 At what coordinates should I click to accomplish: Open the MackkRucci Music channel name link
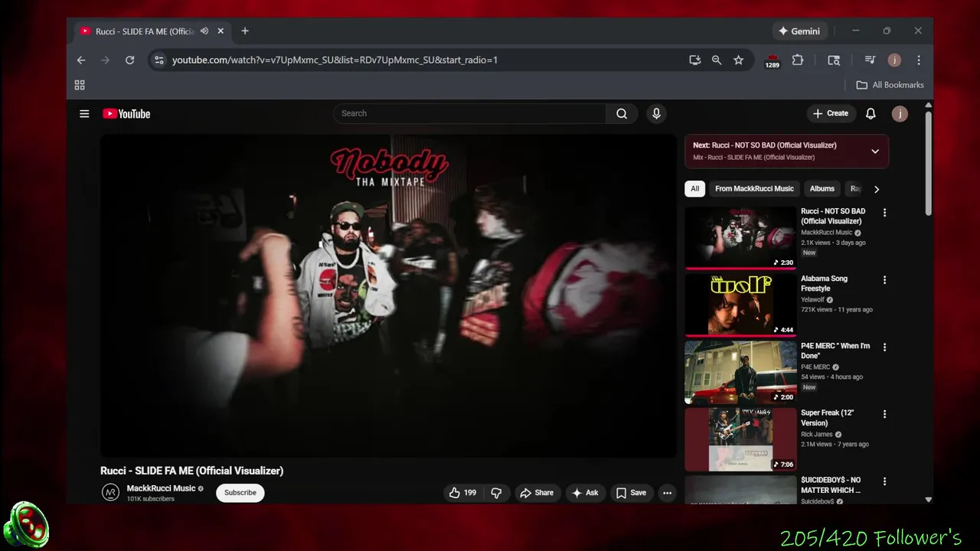click(x=161, y=488)
